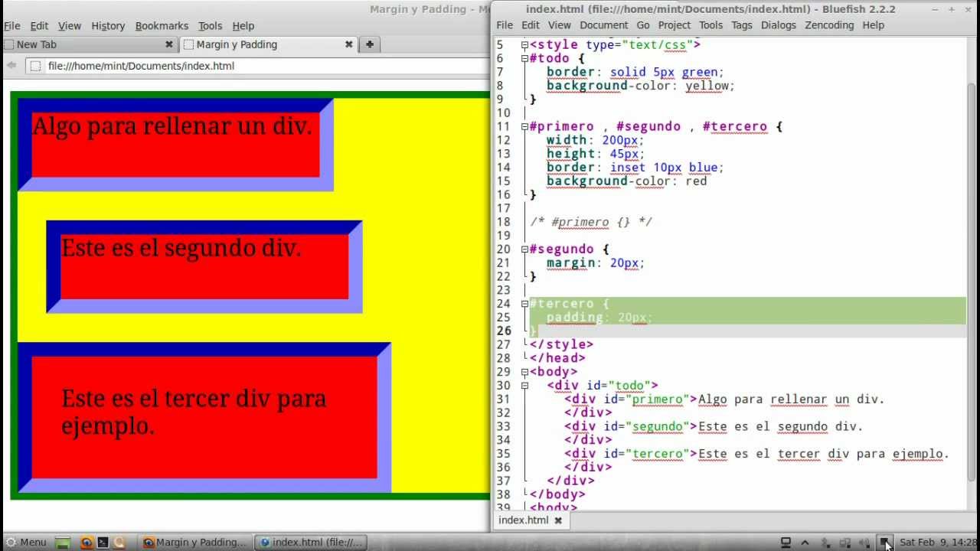Screen dimensions: 980x551
Task: Open Firefox File menu
Action: 11,25
